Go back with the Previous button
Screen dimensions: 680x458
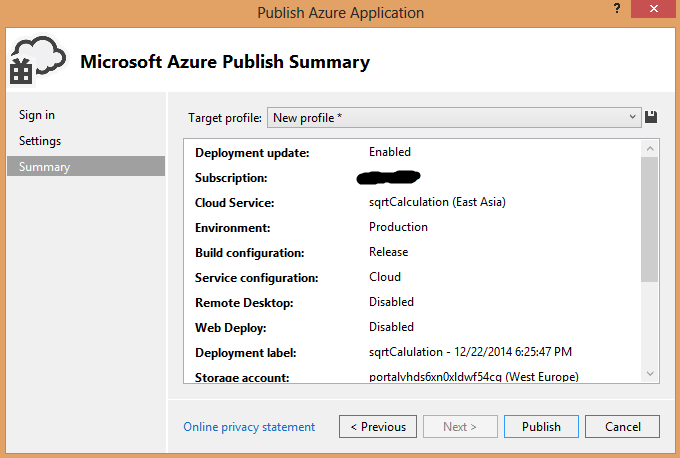pos(377,427)
